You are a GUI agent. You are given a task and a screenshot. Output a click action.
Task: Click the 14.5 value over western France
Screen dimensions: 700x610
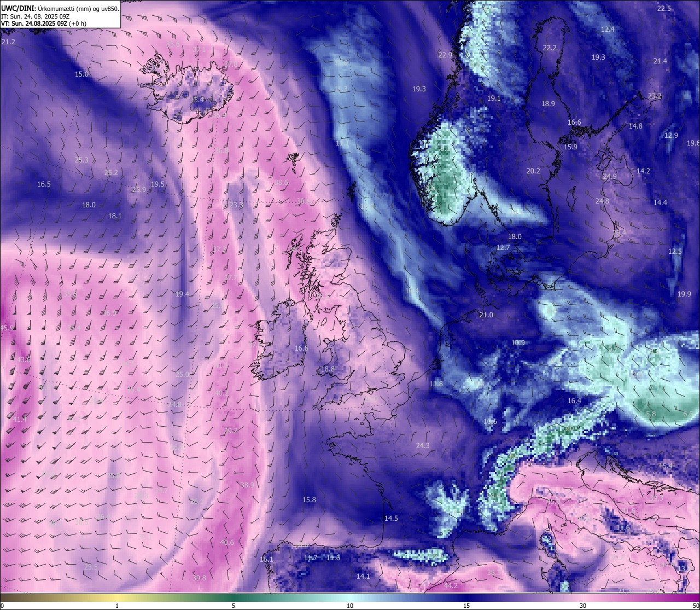[x=391, y=518]
